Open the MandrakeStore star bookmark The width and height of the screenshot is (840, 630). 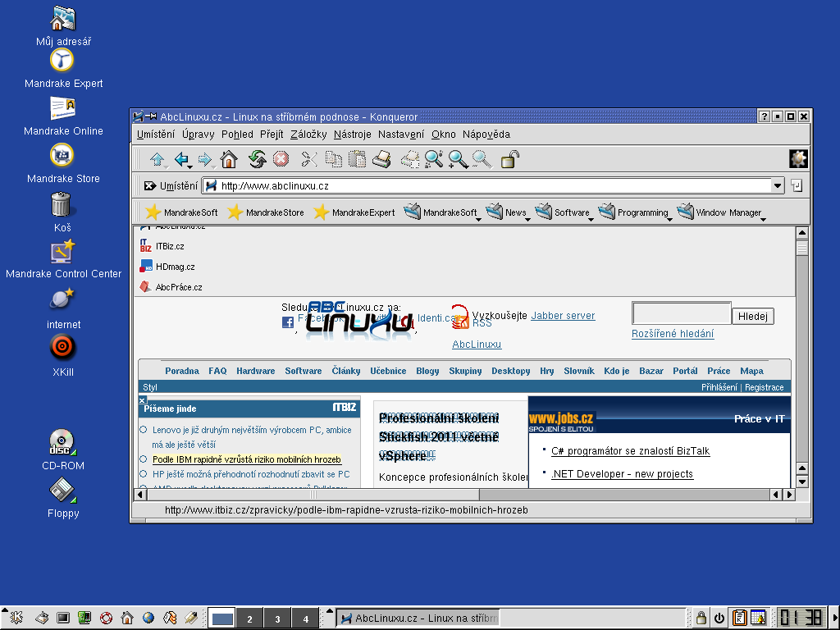tap(266, 212)
